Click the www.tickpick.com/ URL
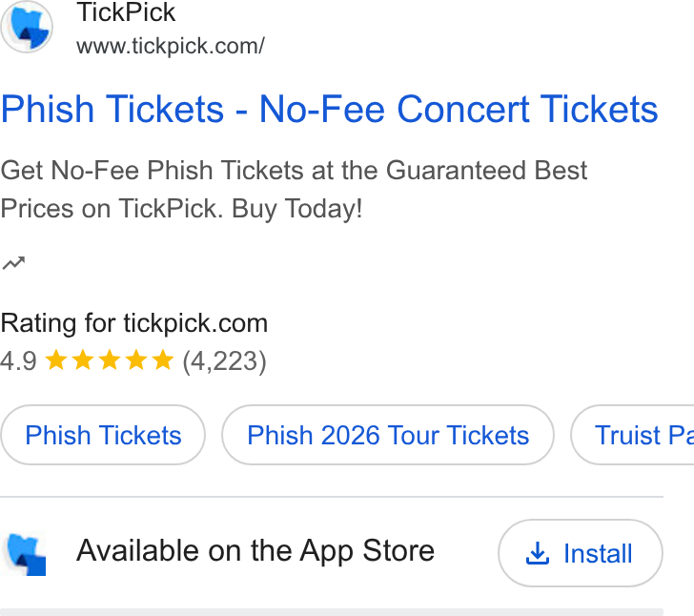 (171, 46)
